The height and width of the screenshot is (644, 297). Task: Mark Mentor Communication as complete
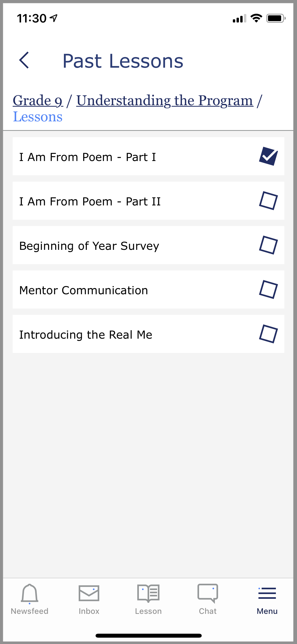pyautogui.click(x=268, y=289)
